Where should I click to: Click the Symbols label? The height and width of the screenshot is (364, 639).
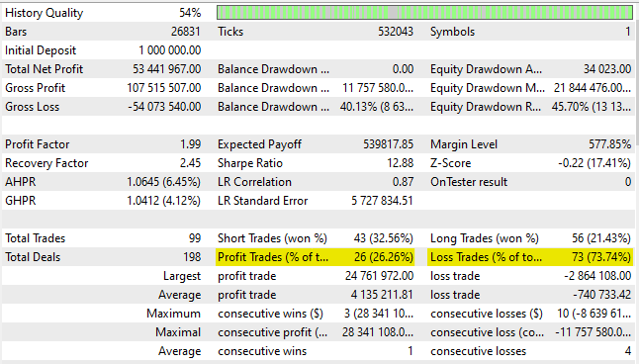[452, 32]
